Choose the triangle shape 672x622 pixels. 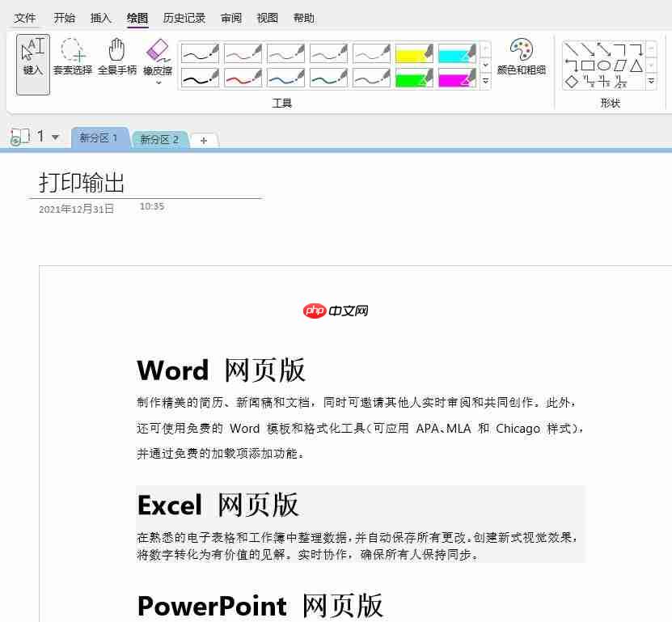coord(636,66)
